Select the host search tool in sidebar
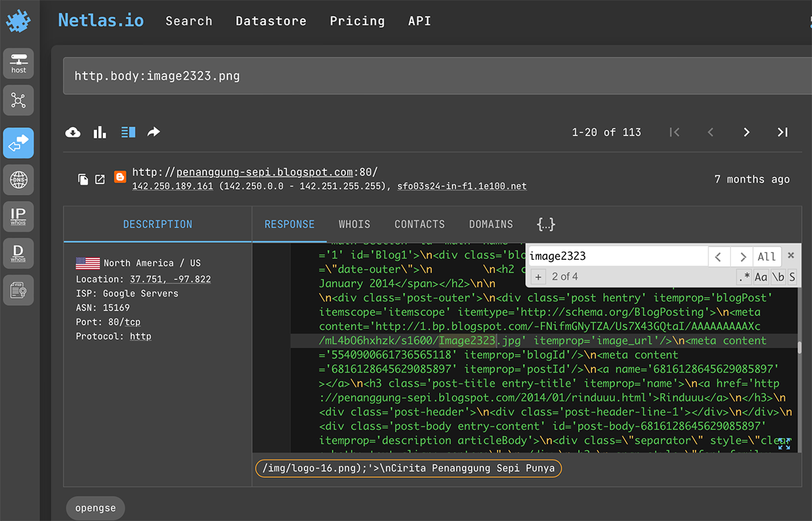 coord(18,64)
